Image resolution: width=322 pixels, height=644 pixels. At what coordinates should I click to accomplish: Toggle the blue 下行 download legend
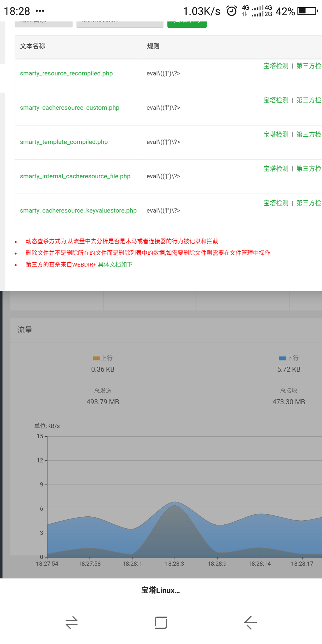tap(288, 358)
